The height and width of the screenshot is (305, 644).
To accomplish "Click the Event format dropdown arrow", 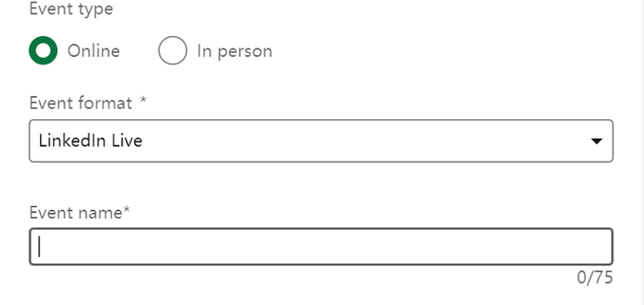I will (597, 141).
